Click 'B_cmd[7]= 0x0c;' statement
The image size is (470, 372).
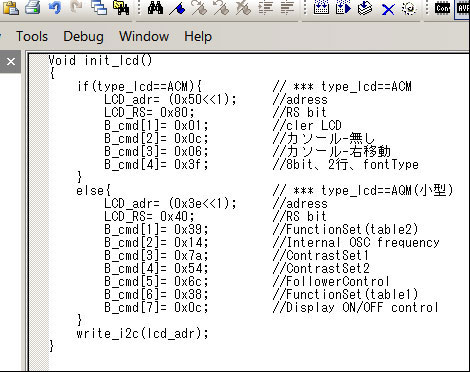pyautogui.click(x=156, y=308)
